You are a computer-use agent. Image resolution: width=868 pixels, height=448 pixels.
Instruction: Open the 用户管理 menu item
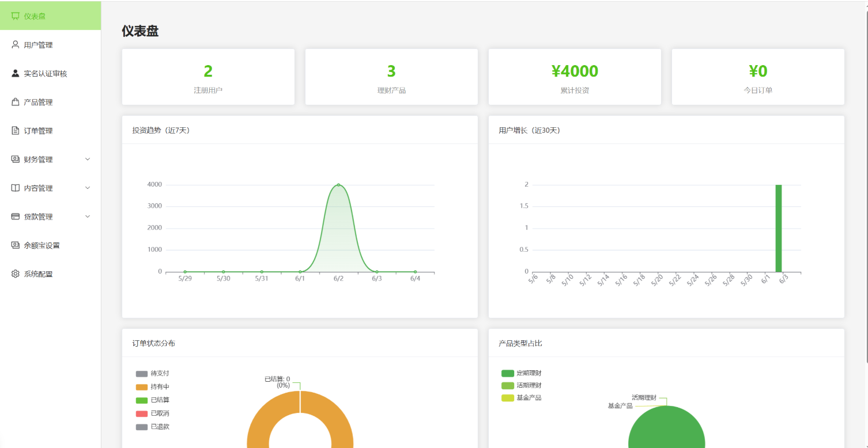point(51,44)
